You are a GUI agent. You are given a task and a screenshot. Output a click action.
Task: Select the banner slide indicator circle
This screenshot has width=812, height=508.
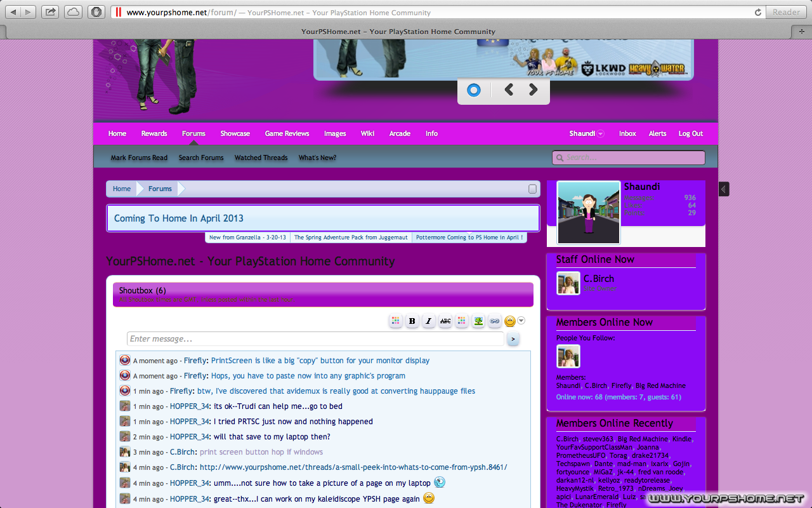coord(474,90)
